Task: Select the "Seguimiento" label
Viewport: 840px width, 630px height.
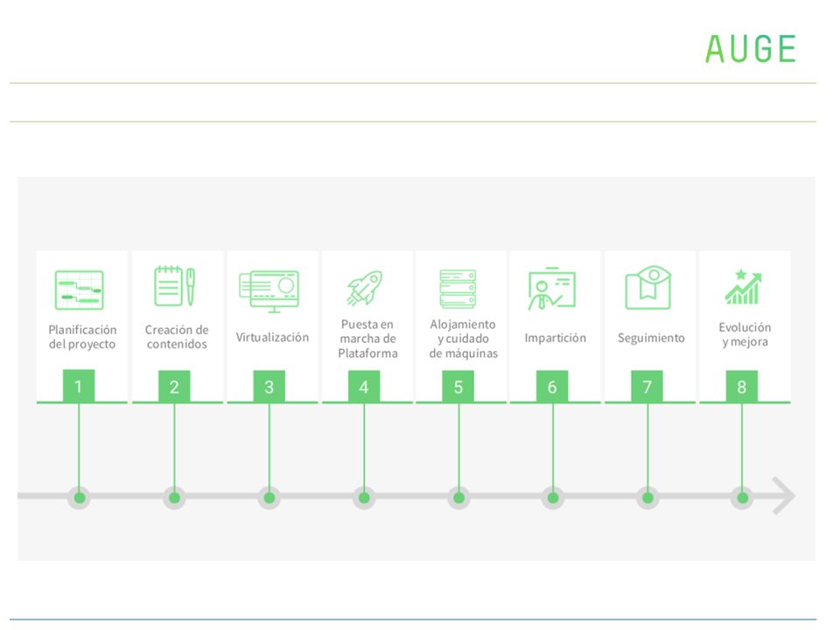Action: (x=651, y=338)
